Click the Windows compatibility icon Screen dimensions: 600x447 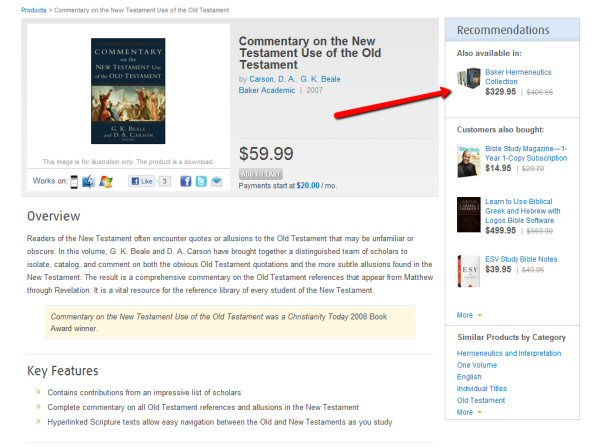(106, 181)
